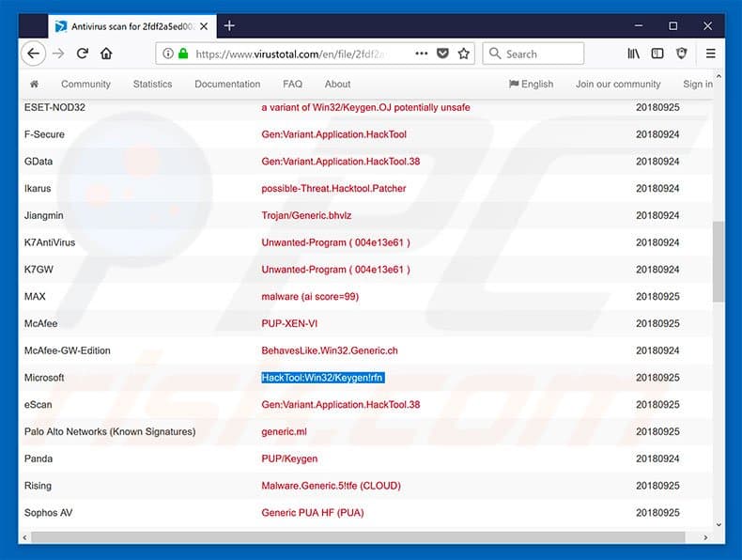Maximize the browser window
The image size is (742, 560).
click(672, 25)
